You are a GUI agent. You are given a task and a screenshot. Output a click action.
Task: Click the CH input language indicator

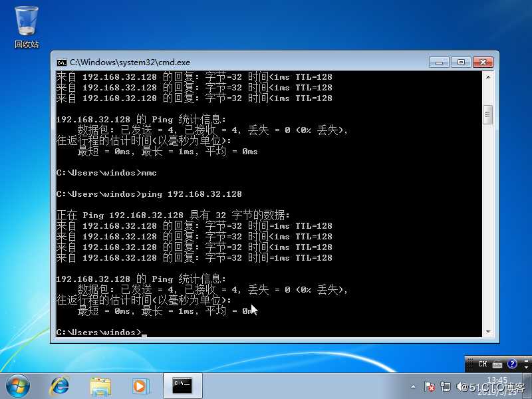click(x=483, y=364)
